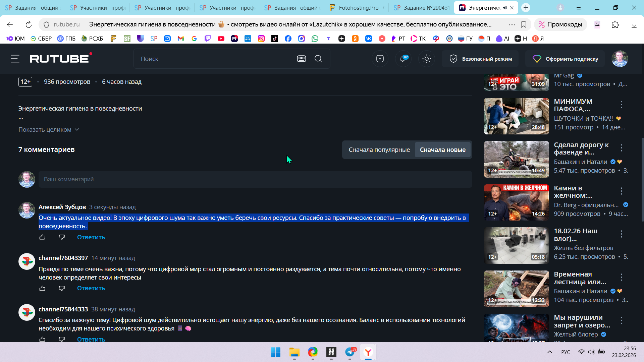
Task: Toggle the light/dark theme sun icon
Action: click(x=426, y=59)
